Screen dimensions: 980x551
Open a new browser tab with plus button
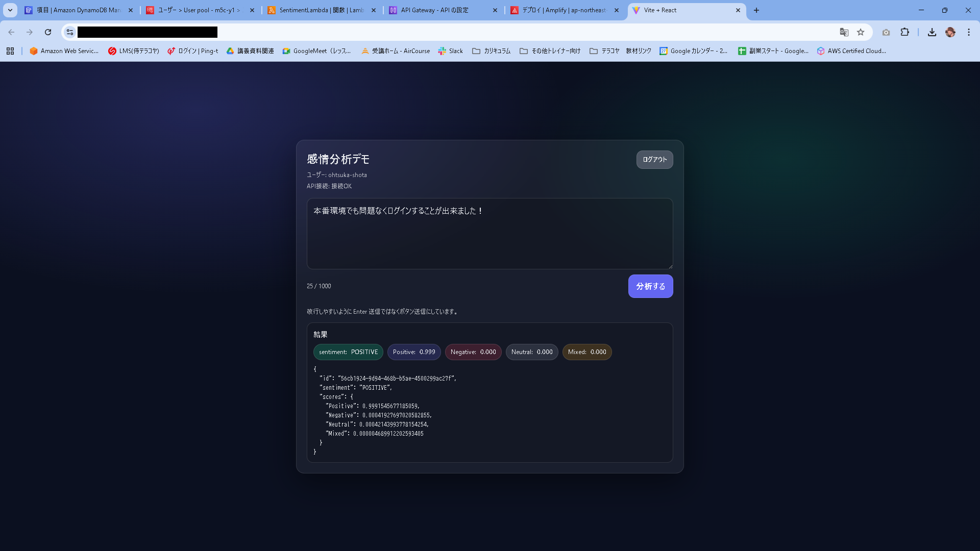[x=756, y=10]
